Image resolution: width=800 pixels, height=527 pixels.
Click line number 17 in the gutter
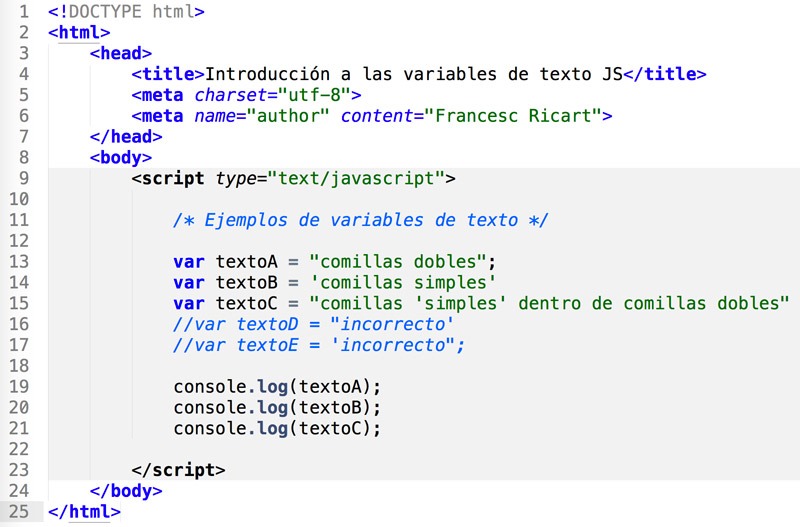[19, 345]
